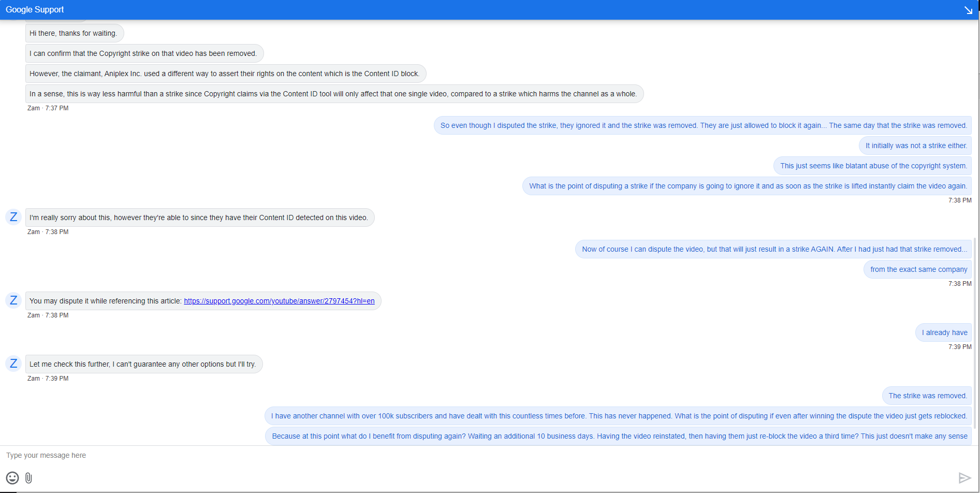Select 'I'm really sorry about this' message
The width and height of the screenshot is (980, 493).
point(200,218)
